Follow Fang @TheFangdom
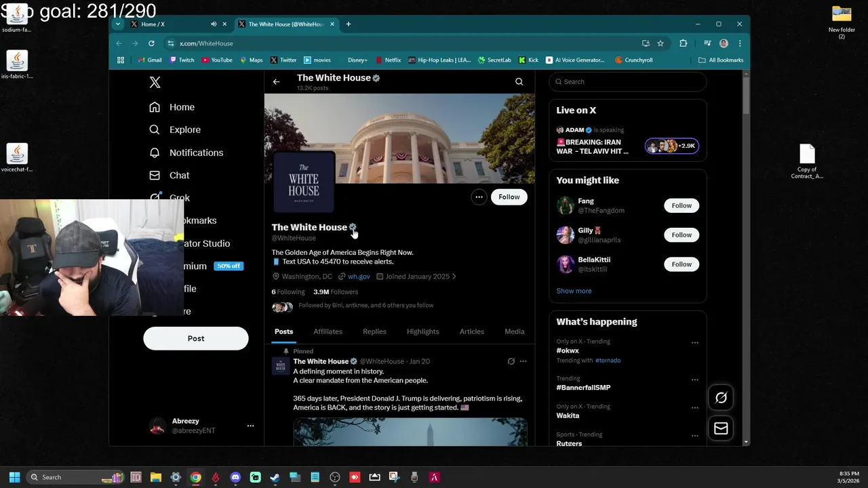Screen dimensions: 868x488 coord(682,205)
